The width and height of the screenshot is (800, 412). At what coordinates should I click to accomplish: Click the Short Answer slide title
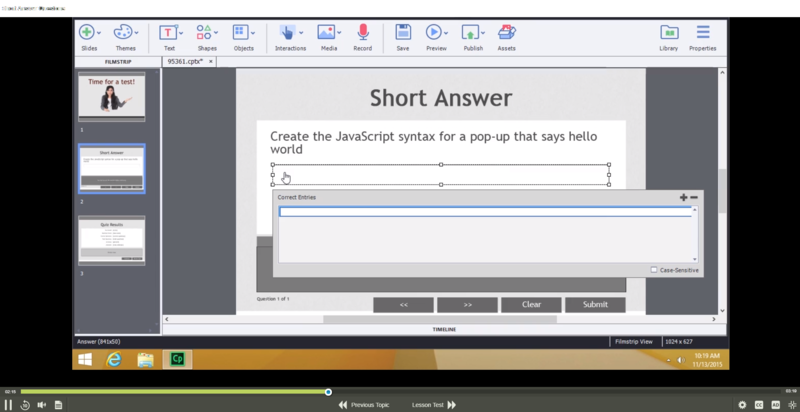pos(441,98)
